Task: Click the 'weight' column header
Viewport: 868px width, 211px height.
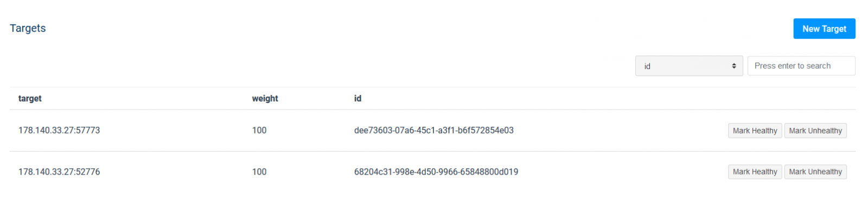Action: tap(265, 99)
